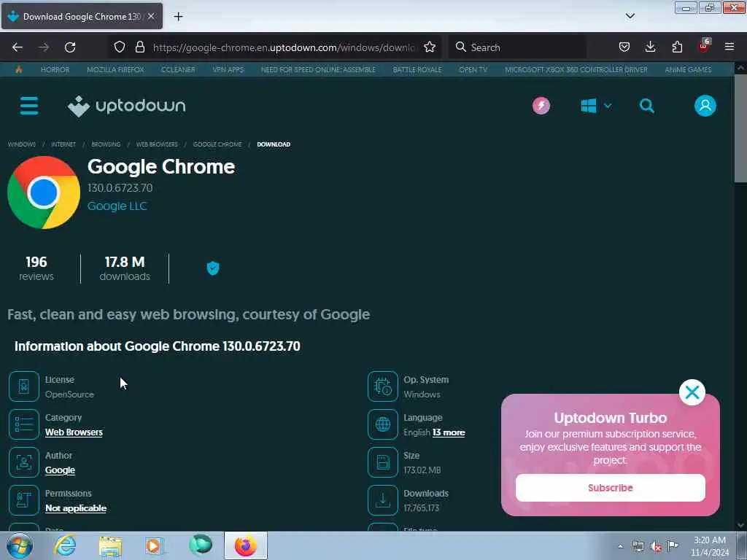Click the Category list icon
The width and height of the screenshot is (747, 560).
[24, 424]
